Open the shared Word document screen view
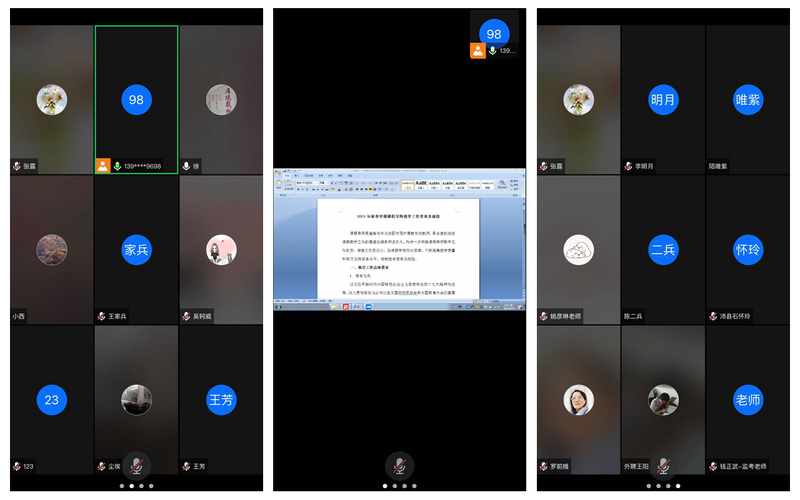The image size is (800, 500). tap(400, 240)
